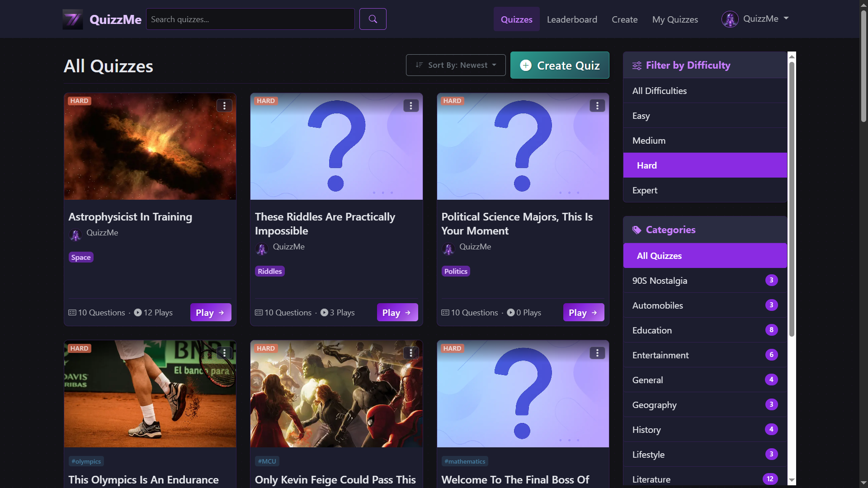Open the #MCU hashtag link
Image resolution: width=868 pixels, height=488 pixels.
pyautogui.click(x=267, y=461)
